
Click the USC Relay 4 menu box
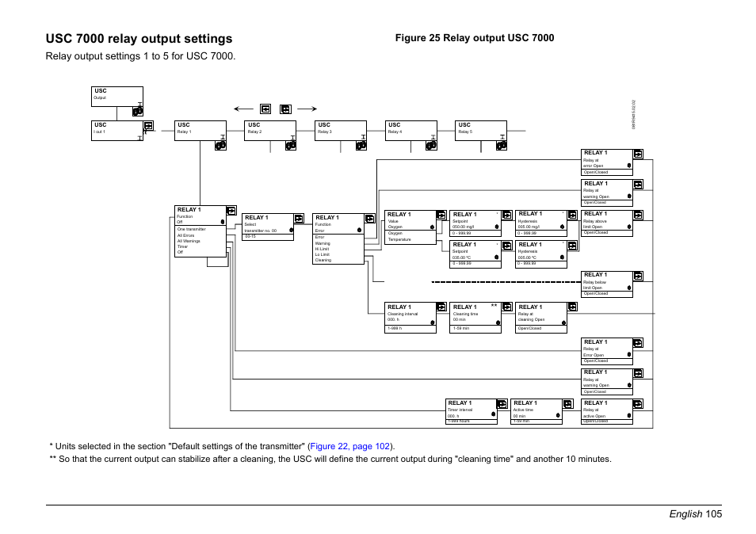[x=410, y=131]
